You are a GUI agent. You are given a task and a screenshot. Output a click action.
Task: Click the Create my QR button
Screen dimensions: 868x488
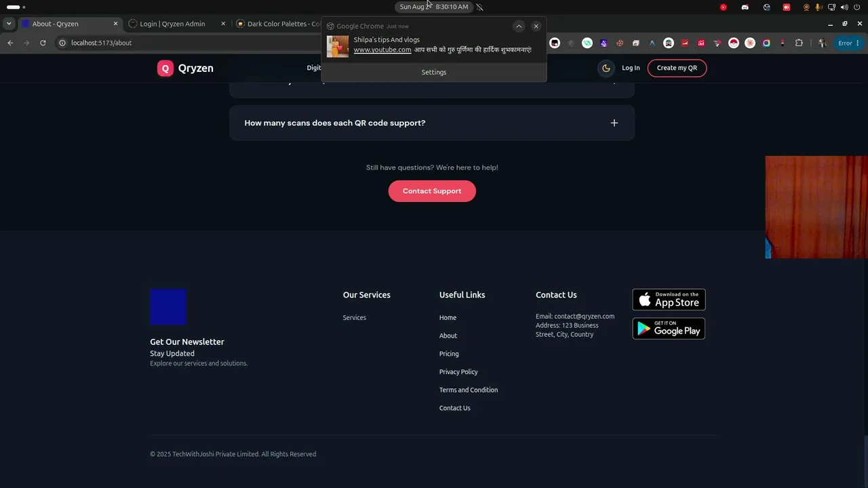tap(677, 68)
